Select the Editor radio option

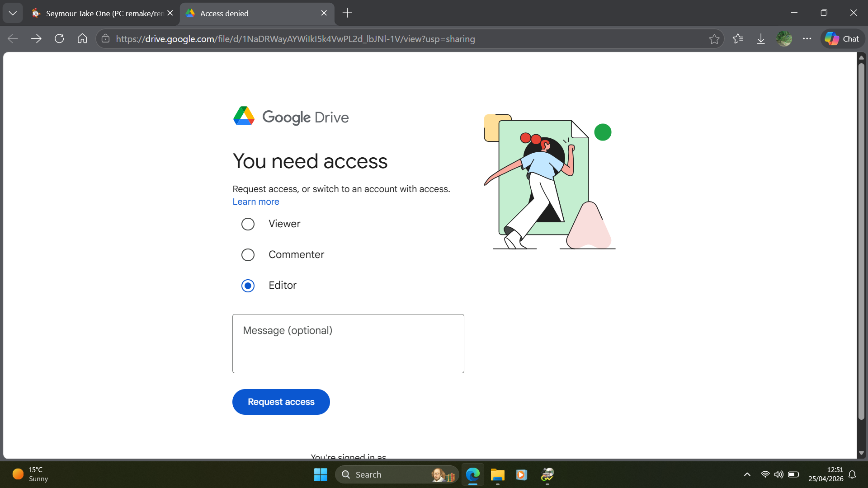pos(248,286)
